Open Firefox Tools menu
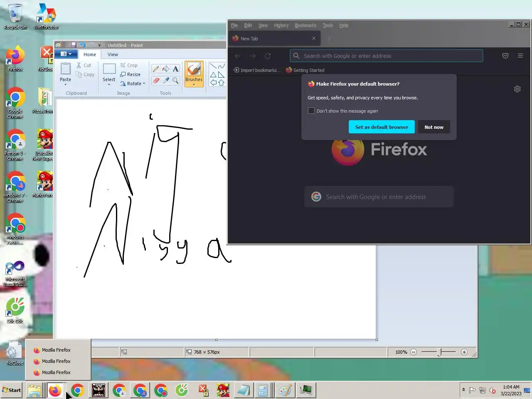This screenshot has width=532, height=399. pos(328,25)
